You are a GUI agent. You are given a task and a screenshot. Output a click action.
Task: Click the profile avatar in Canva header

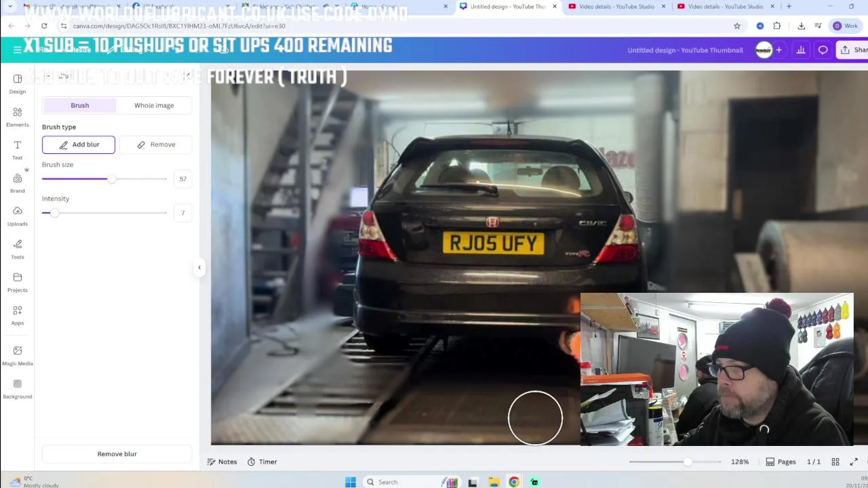coord(764,50)
